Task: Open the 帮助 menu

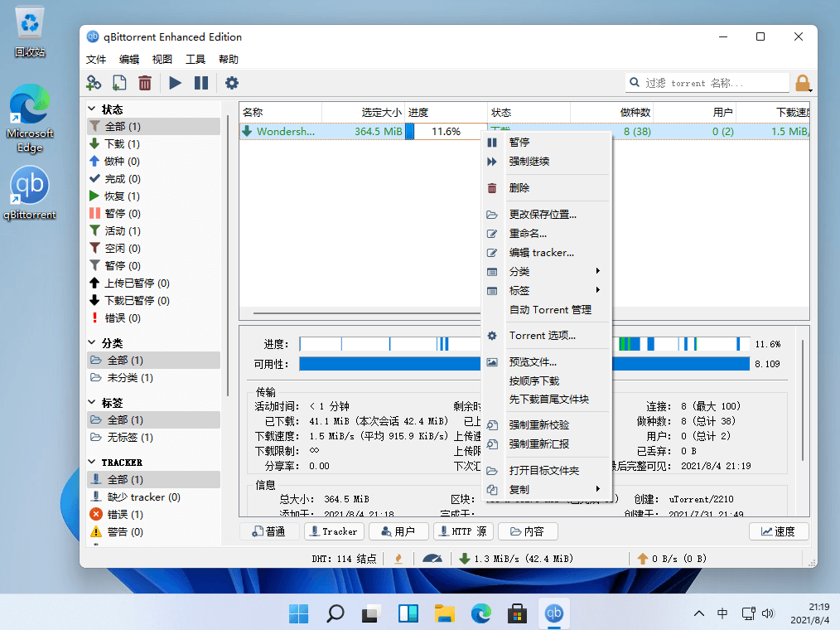Action: (x=228, y=60)
